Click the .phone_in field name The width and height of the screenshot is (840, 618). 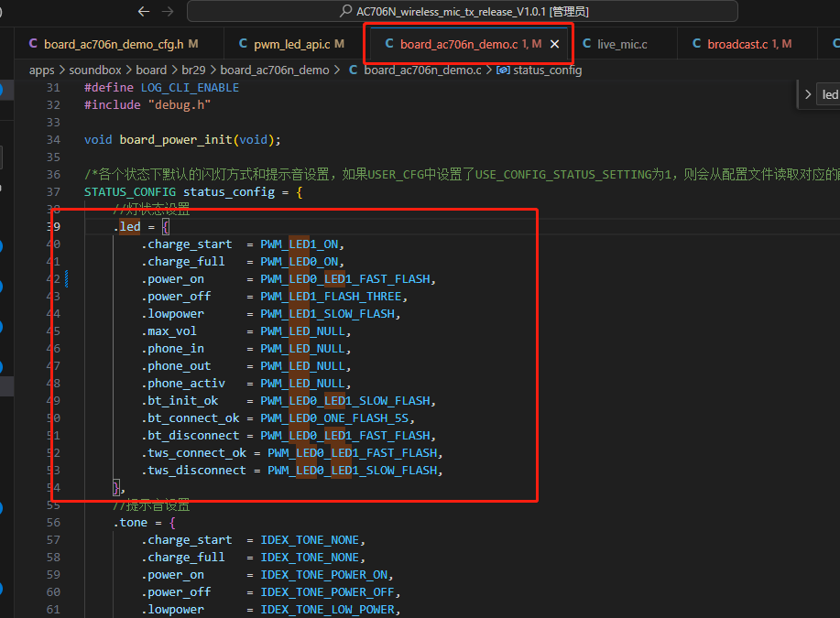coord(172,349)
